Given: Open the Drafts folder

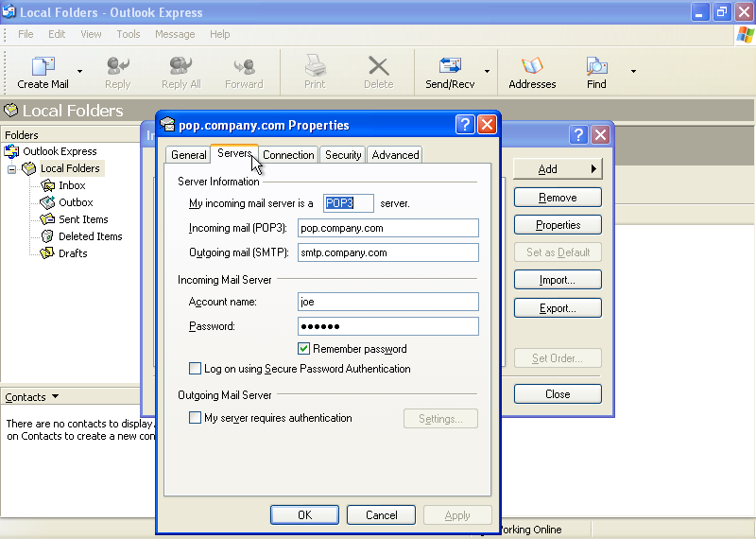Looking at the screenshot, I should pyautogui.click(x=73, y=252).
